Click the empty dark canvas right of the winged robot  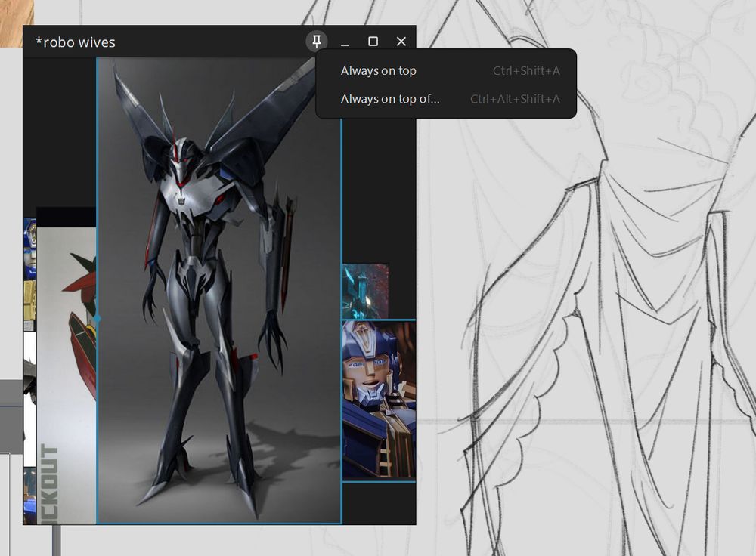coord(378,196)
